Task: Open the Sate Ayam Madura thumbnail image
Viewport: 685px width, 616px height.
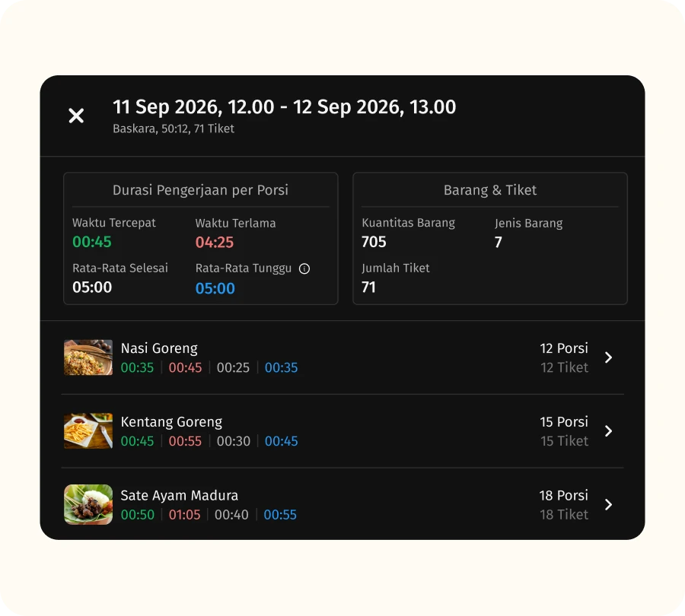Action: click(88, 504)
